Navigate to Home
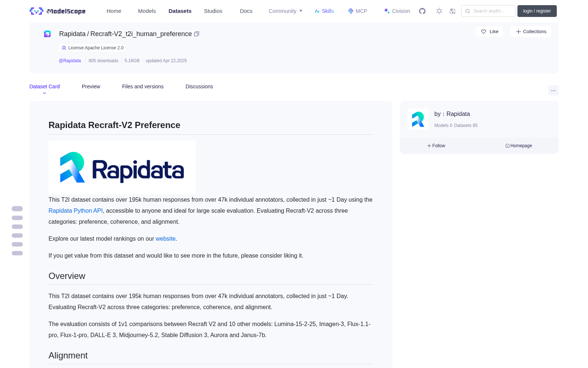Image resolution: width=588 pixels, height=368 pixels. click(114, 11)
